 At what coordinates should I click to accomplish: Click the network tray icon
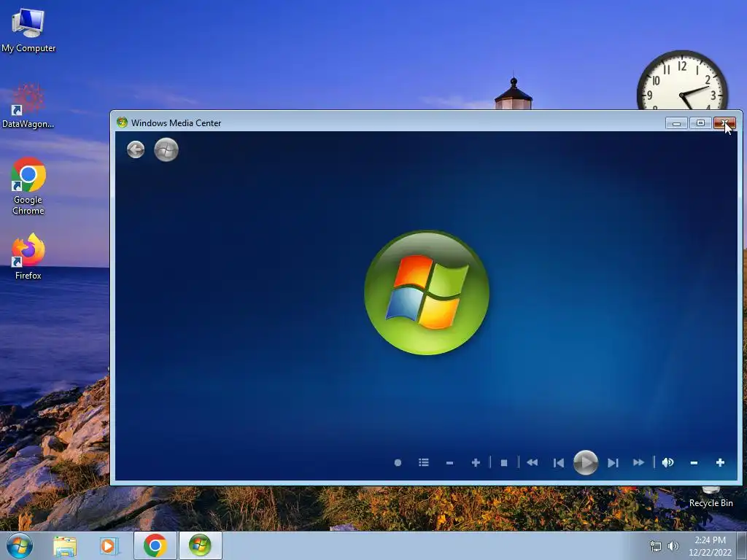coord(656,546)
